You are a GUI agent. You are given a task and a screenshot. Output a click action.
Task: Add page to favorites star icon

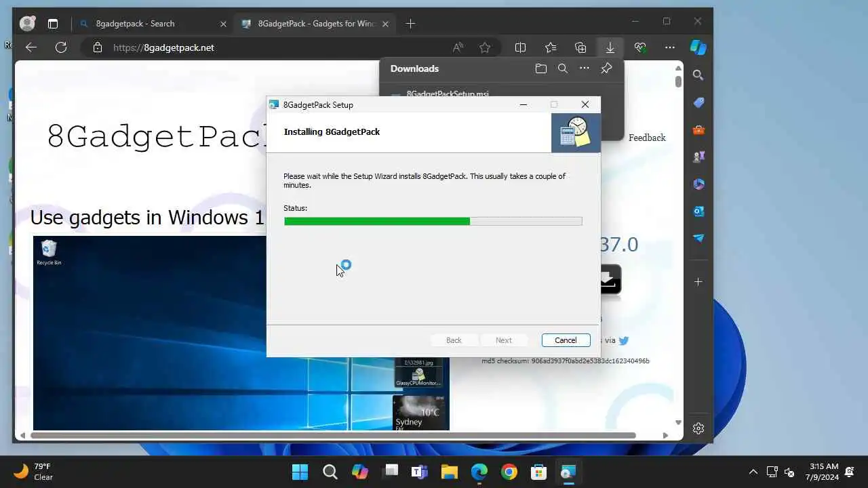tap(485, 47)
